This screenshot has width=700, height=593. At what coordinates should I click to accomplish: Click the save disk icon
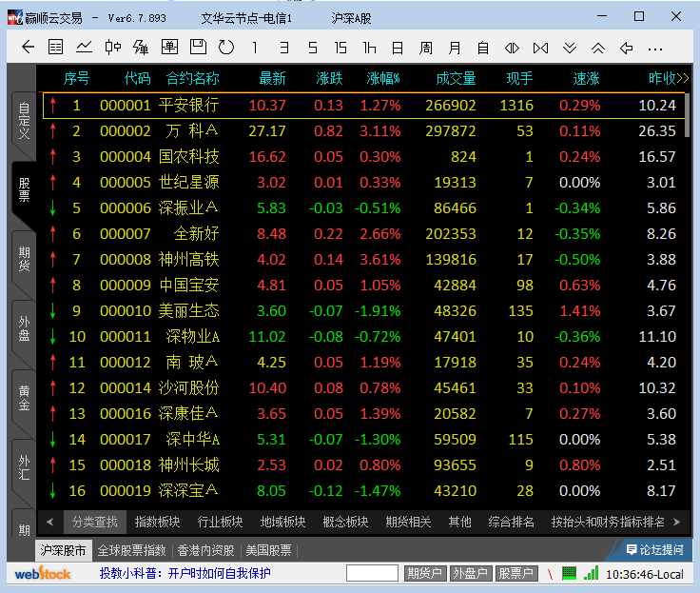(198, 47)
